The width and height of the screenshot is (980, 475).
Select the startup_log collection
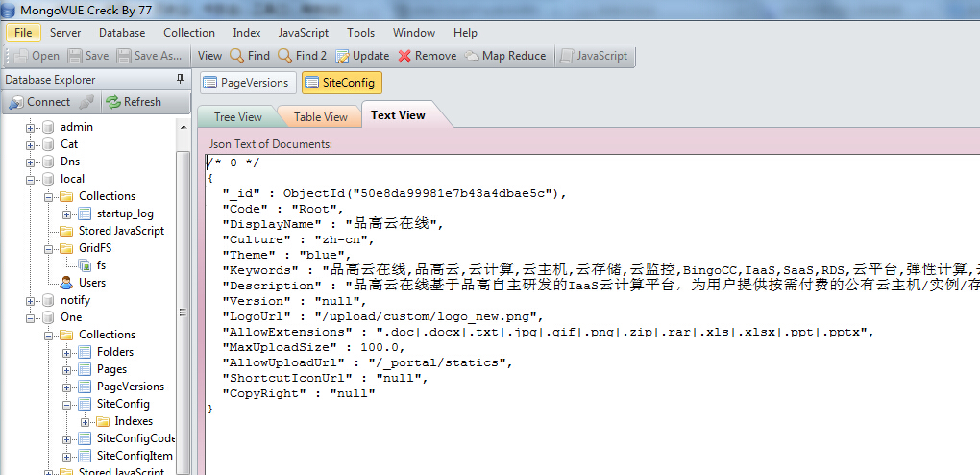click(x=125, y=214)
